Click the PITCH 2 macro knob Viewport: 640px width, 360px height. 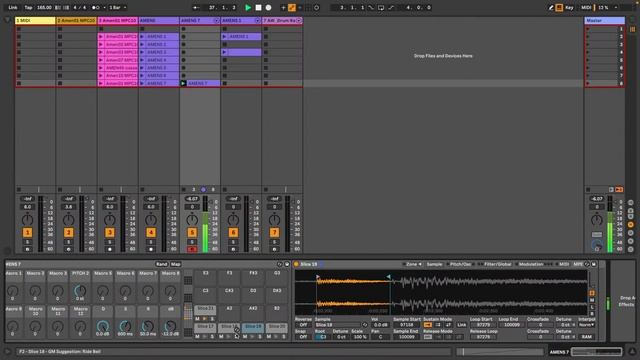80,291
